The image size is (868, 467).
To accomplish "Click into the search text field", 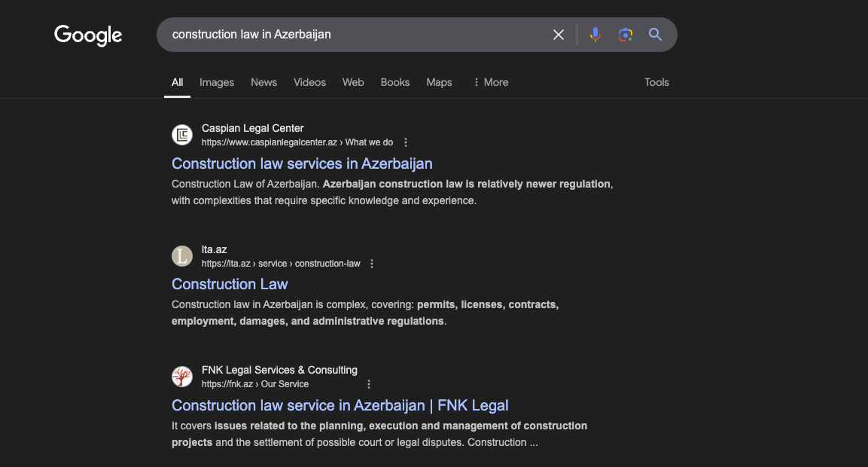I will click(x=355, y=35).
